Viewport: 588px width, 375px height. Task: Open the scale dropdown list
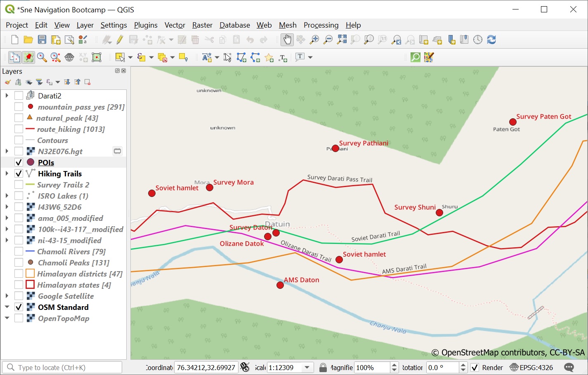(x=307, y=368)
